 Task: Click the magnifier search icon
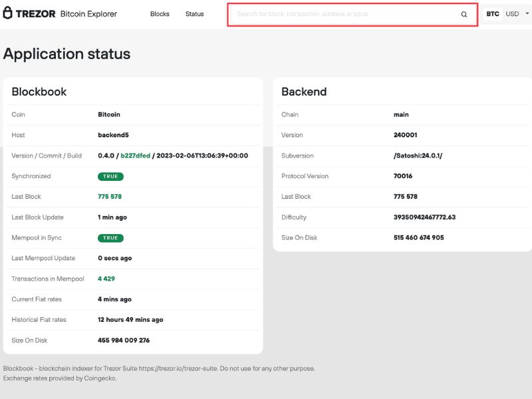pos(464,14)
